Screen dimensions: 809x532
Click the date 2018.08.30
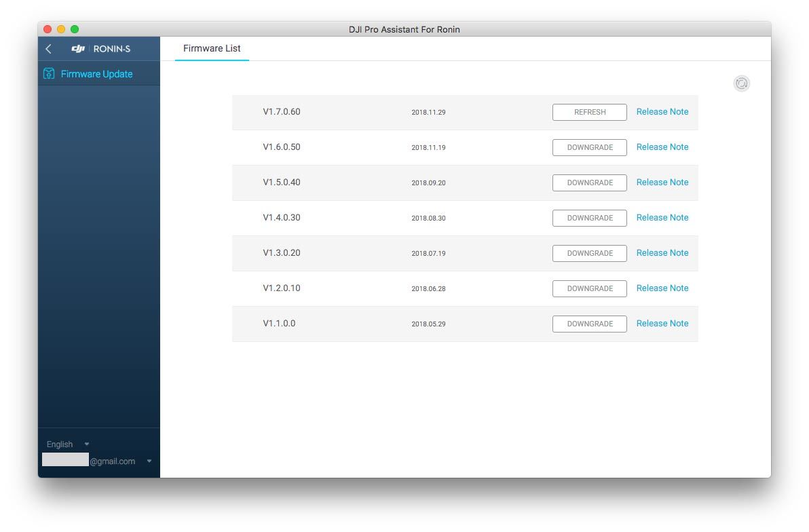pos(429,218)
